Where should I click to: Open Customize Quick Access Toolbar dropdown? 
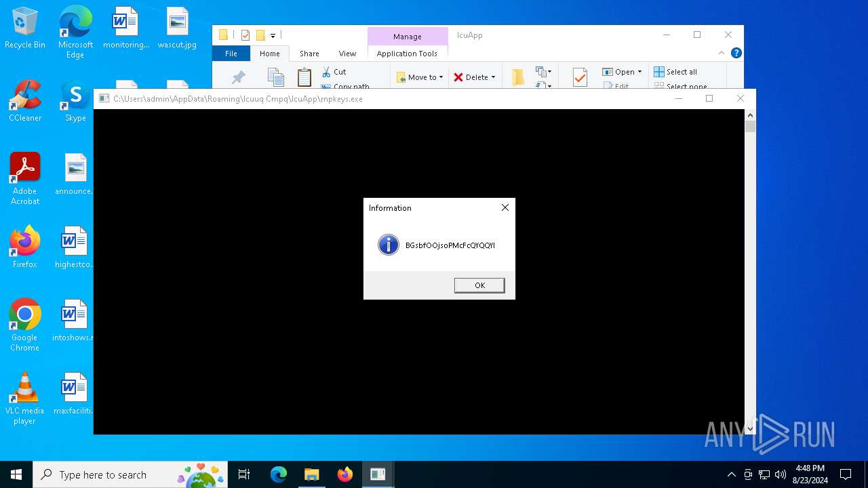click(273, 35)
